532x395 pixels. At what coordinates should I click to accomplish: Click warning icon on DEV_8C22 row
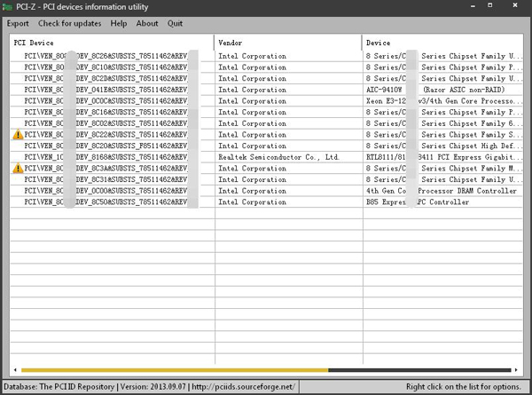(18, 135)
